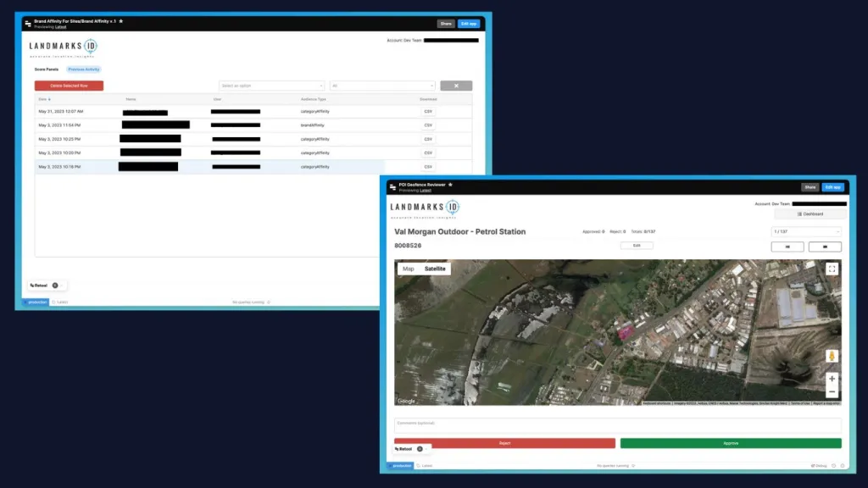Switch map to Satellite view
This screenshot has width=868, height=488.
(x=435, y=269)
